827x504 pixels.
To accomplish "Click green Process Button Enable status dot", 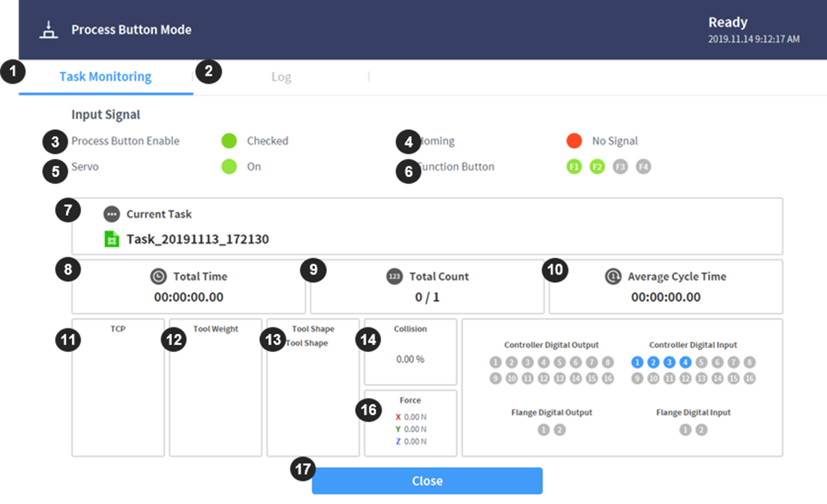I will coord(229,141).
